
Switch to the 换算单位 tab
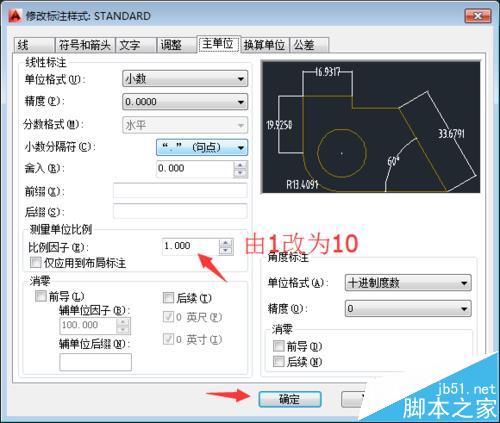point(265,45)
